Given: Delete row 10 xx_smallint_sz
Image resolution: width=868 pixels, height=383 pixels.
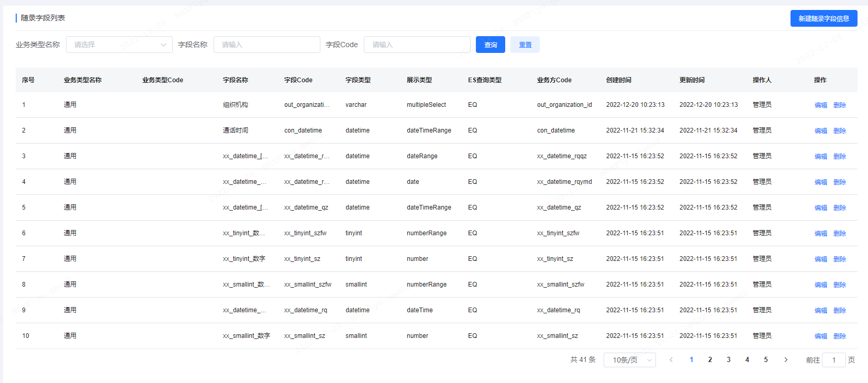Looking at the screenshot, I should [x=839, y=336].
